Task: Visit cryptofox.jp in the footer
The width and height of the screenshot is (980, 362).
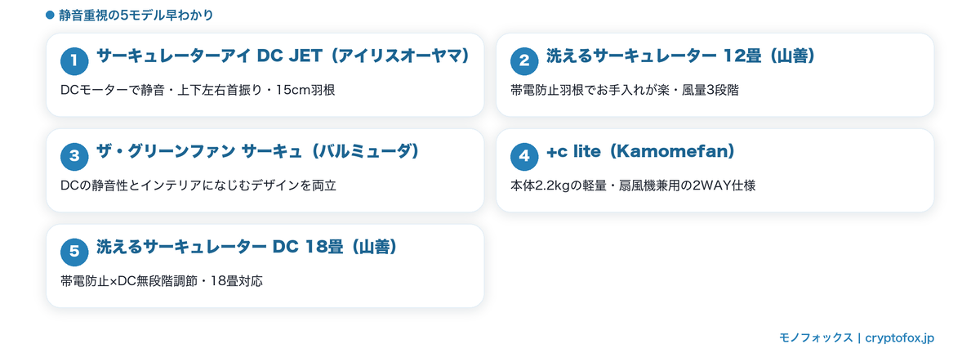Action: 899,337
